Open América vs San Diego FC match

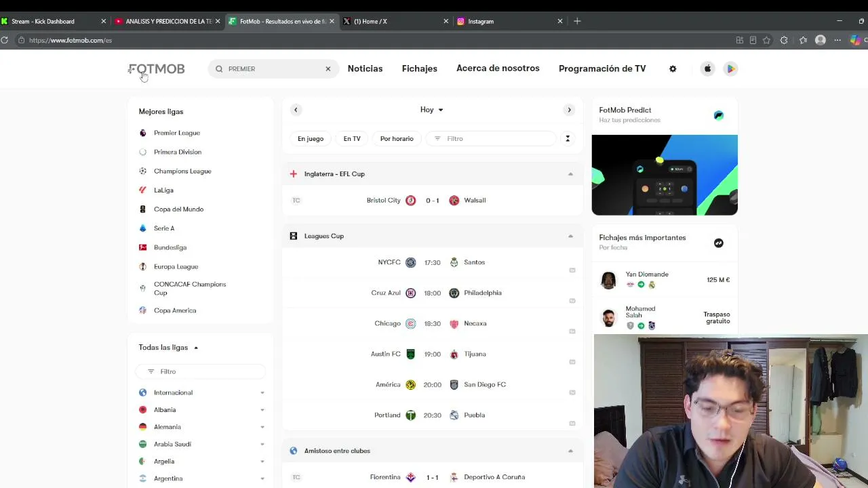(x=432, y=384)
